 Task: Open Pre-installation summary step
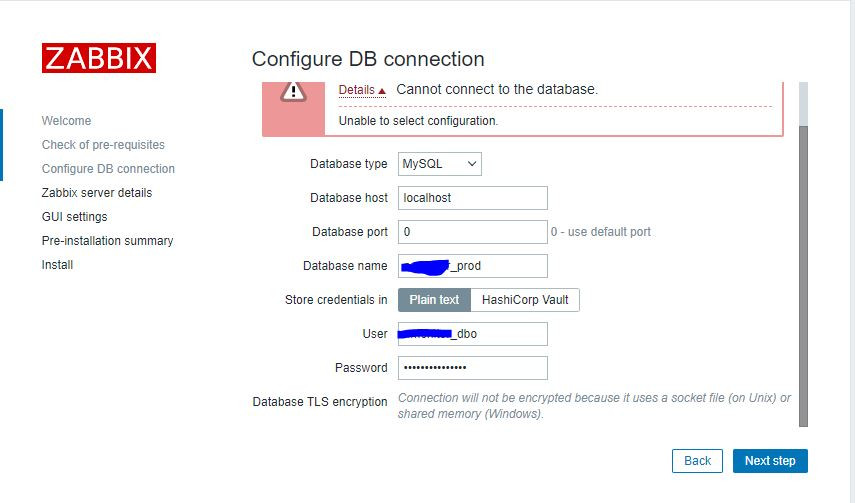coord(107,241)
